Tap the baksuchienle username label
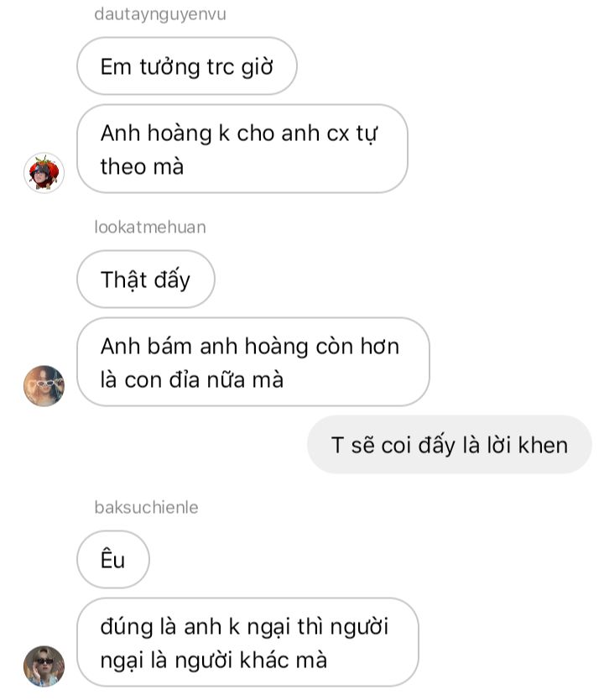 pyautogui.click(x=146, y=507)
